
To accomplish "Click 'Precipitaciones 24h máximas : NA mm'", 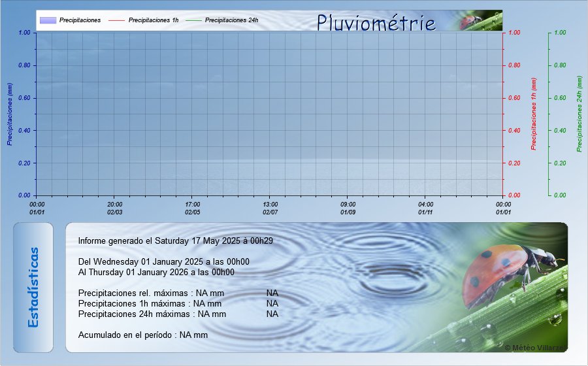I will click(152, 314).
